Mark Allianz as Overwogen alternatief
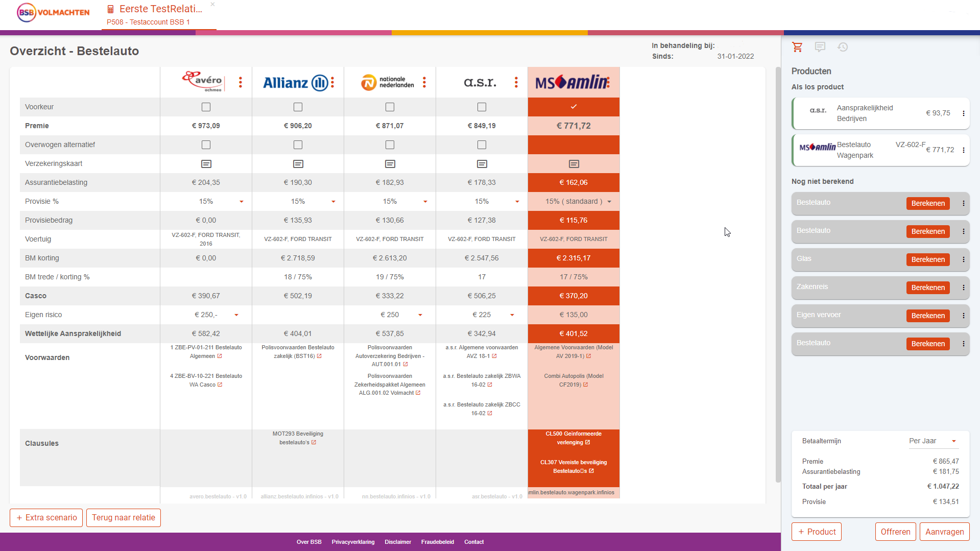This screenshot has width=980, height=551. (298, 145)
